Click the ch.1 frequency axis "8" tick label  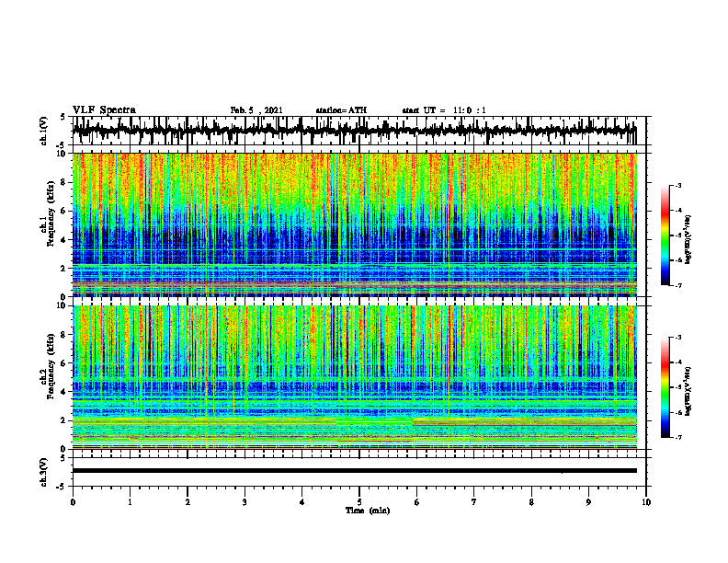[65, 182]
